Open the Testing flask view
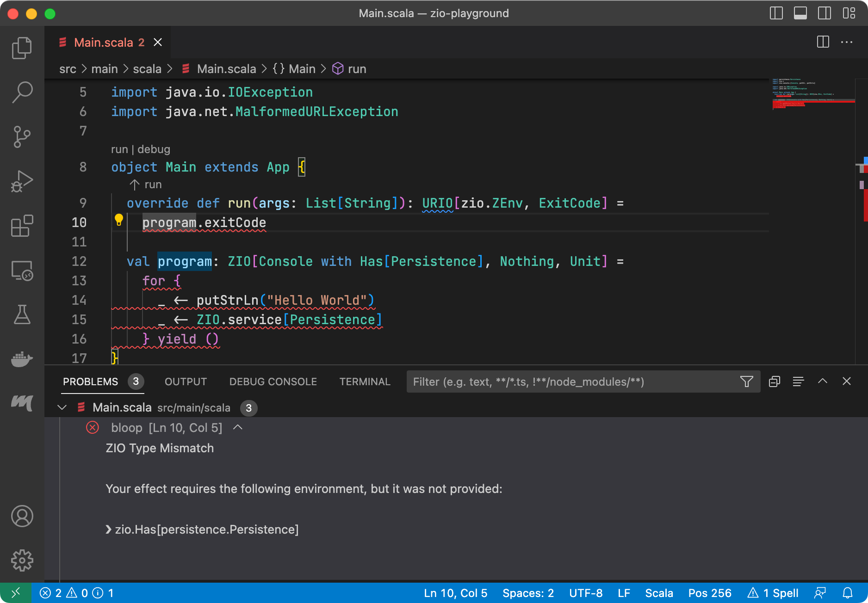The image size is (868, 603). point(22,314)
